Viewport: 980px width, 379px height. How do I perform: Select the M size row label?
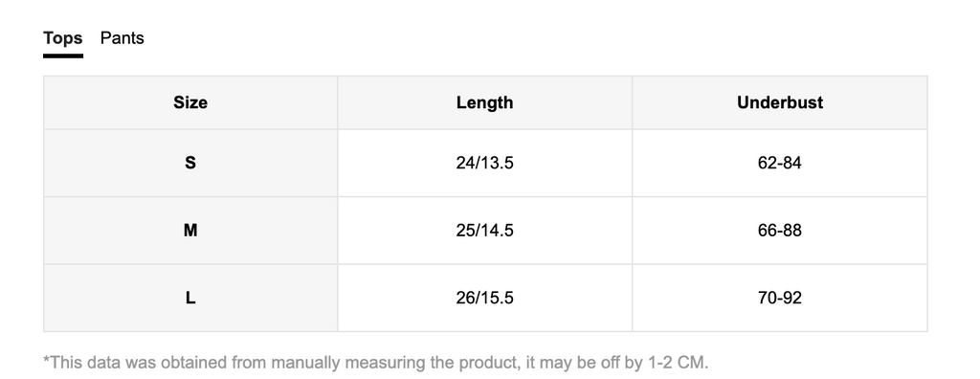pyautogui.click(x=190, y=230)
